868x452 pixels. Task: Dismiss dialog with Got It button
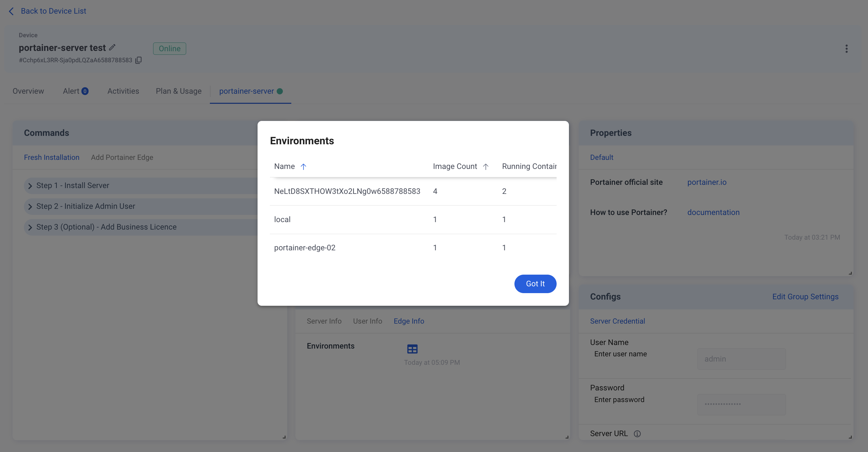pyautogui.click(x=535, y=284)
